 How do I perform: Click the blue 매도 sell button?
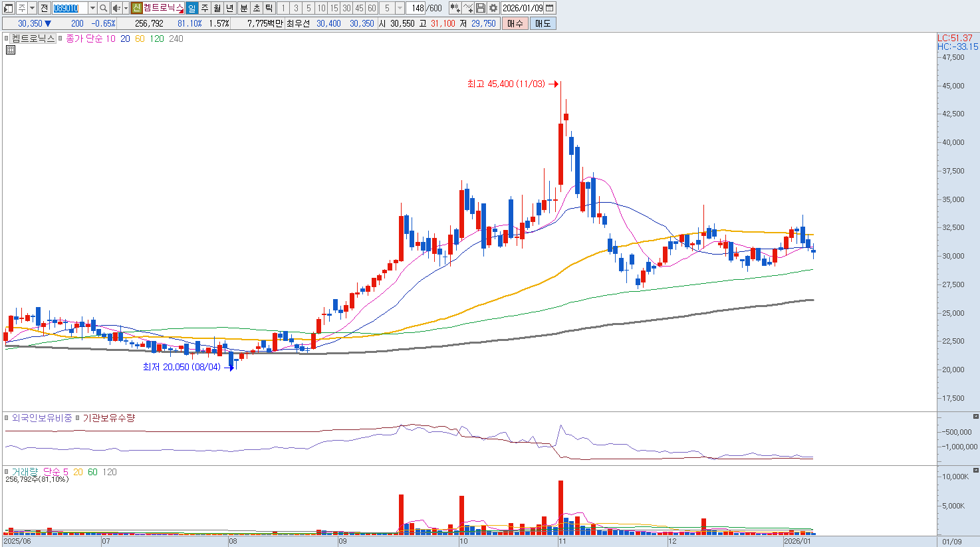coord(543,23)
